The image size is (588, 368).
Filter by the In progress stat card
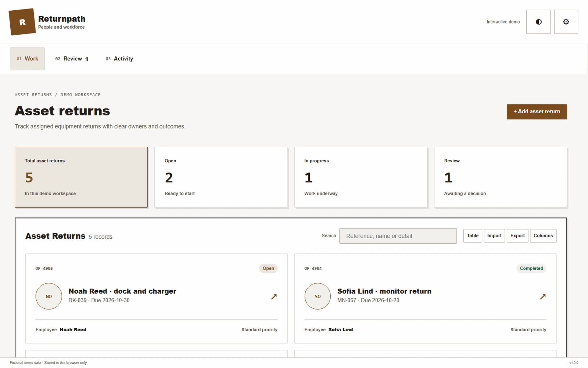click(361, 177)
